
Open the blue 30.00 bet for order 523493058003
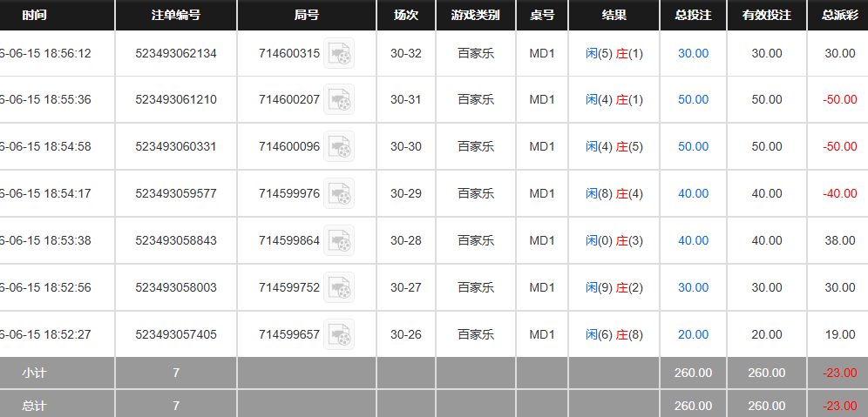point(693,287)
